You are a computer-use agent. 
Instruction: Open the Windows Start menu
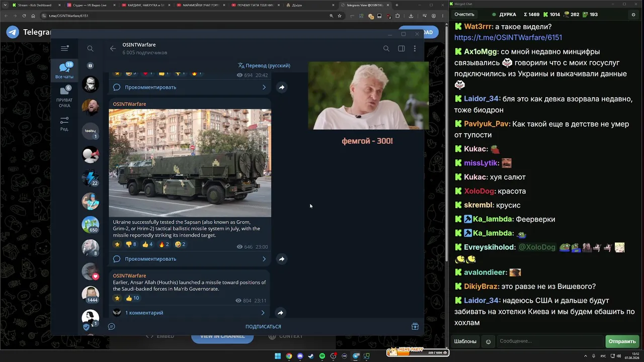278,356
